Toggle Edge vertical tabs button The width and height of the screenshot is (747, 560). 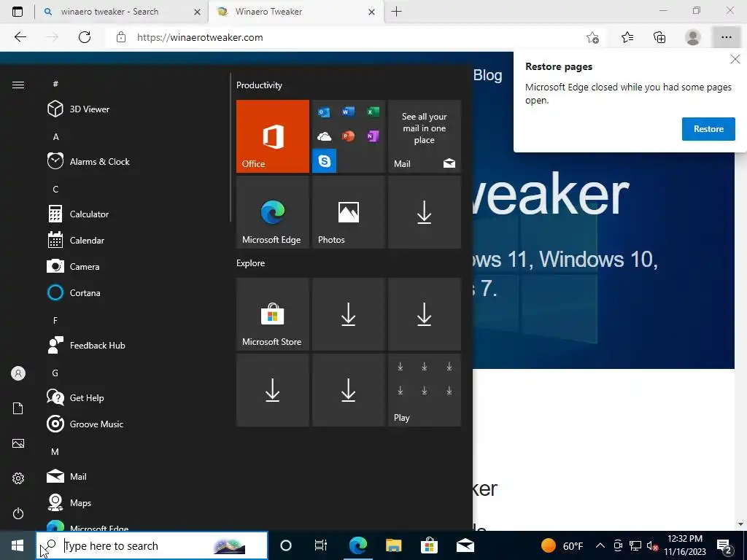(18, 12)
